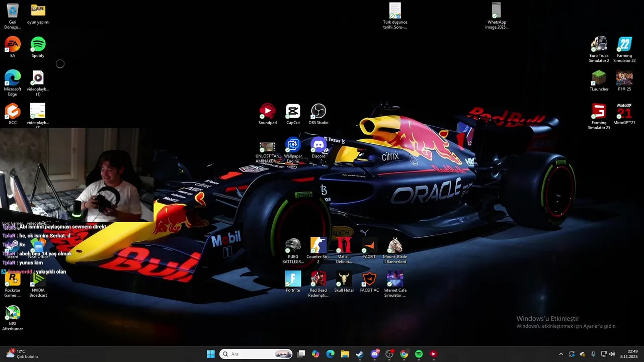Open the GCC desktop icon
The height and width of the screenshot is (362, 644).
click(13, 114)
